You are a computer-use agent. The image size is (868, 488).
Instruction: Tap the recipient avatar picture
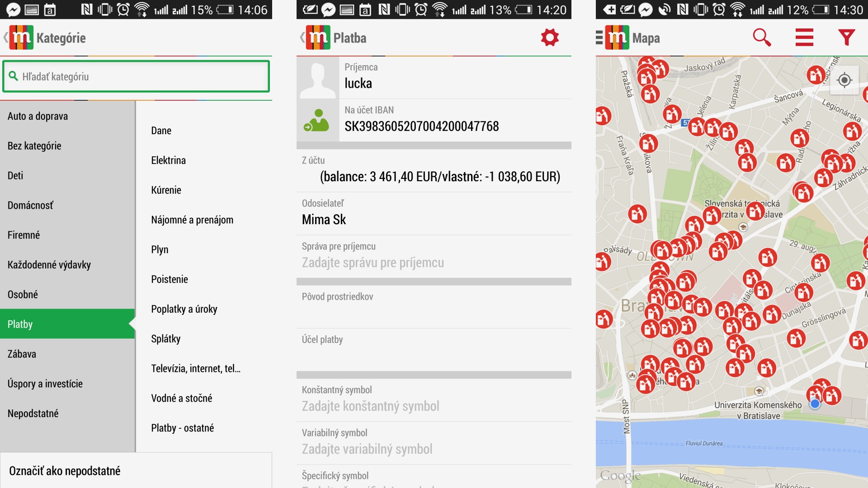click(x=317, y=78)
